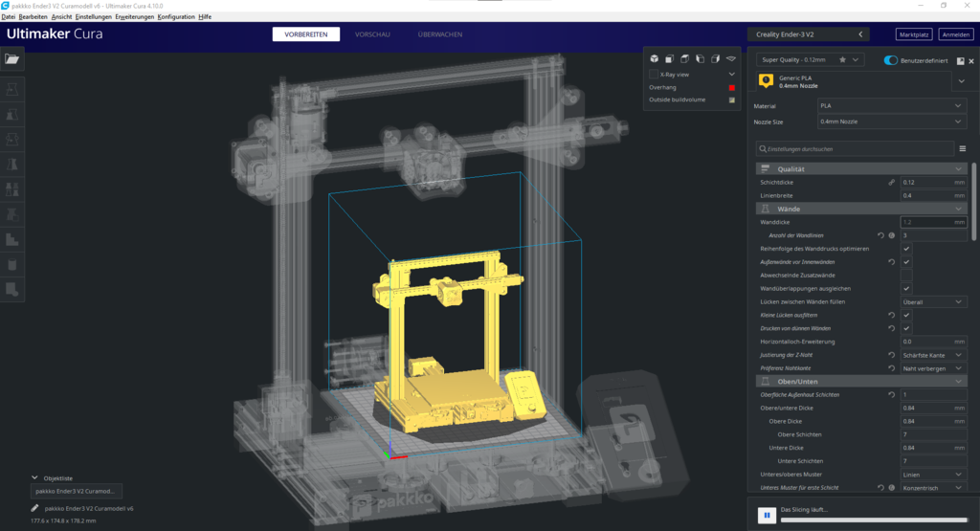Select the Support Blocker tool
Viewport: 980px width, 531px height.
click(x=11, y=215)
